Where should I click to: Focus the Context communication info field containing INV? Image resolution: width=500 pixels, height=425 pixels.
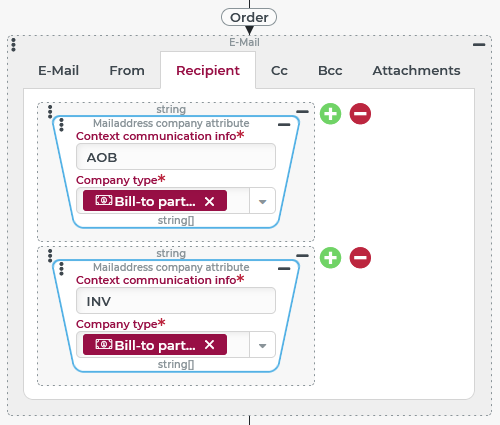pyautogui.click(x=176, y=301)
